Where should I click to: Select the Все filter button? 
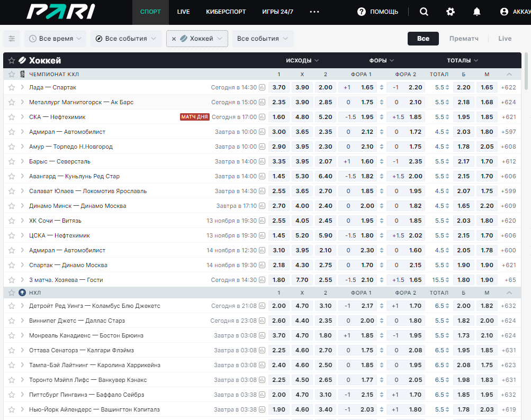[423, 39]
